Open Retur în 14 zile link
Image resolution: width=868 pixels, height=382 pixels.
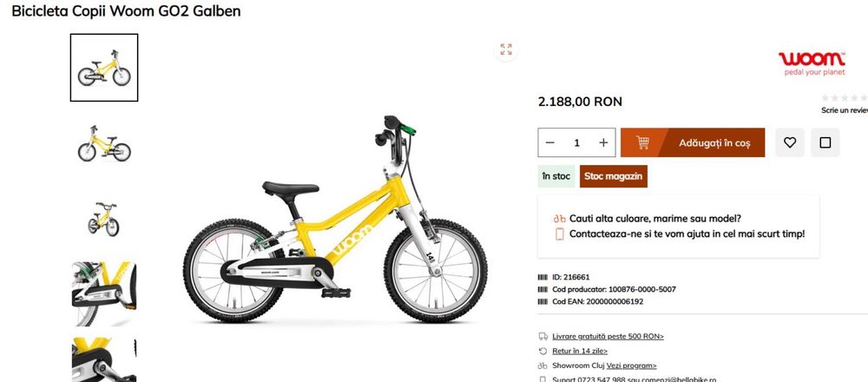pos(580,351)
